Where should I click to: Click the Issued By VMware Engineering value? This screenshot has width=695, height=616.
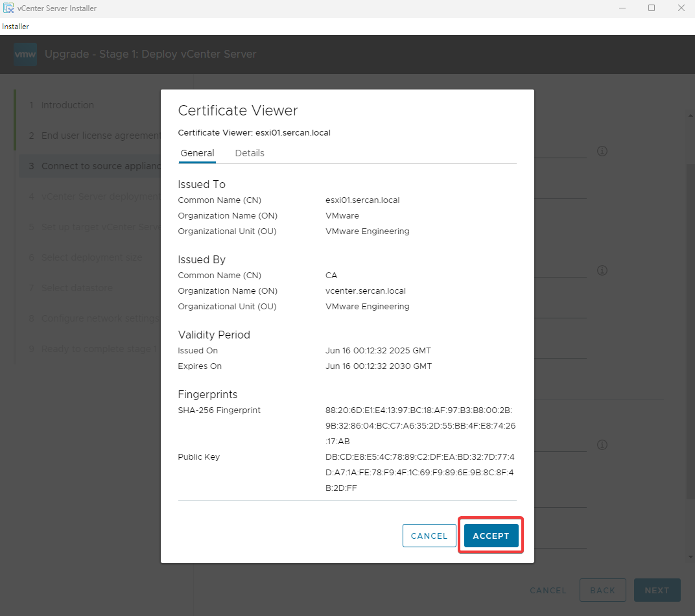(x=368, y=307)
